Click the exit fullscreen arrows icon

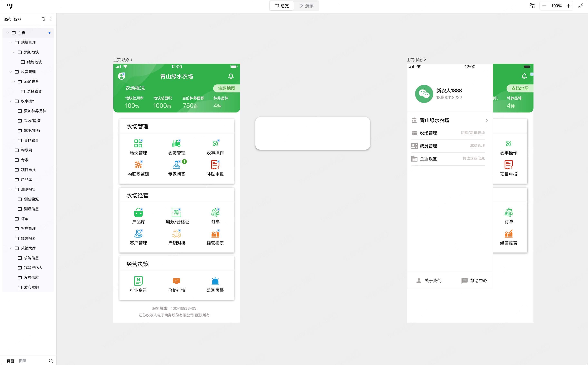pyautogui.click(x=580, y=6)
